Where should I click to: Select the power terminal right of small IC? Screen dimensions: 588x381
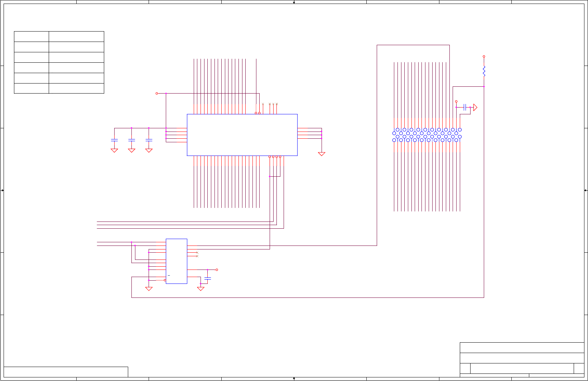coord(217,270)
